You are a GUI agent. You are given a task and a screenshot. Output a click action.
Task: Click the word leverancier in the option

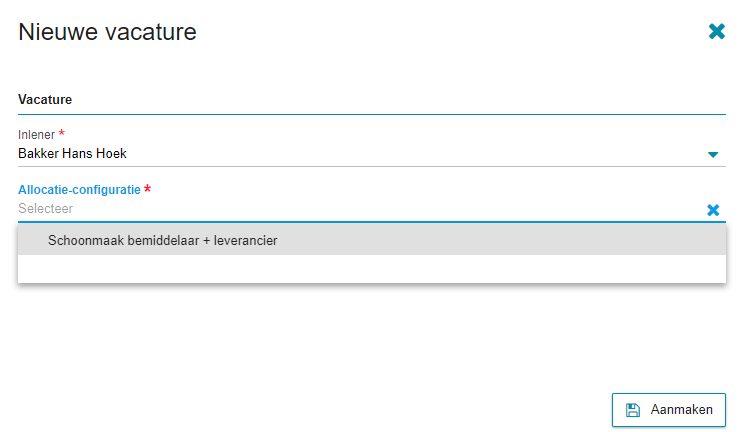[245, 240]
